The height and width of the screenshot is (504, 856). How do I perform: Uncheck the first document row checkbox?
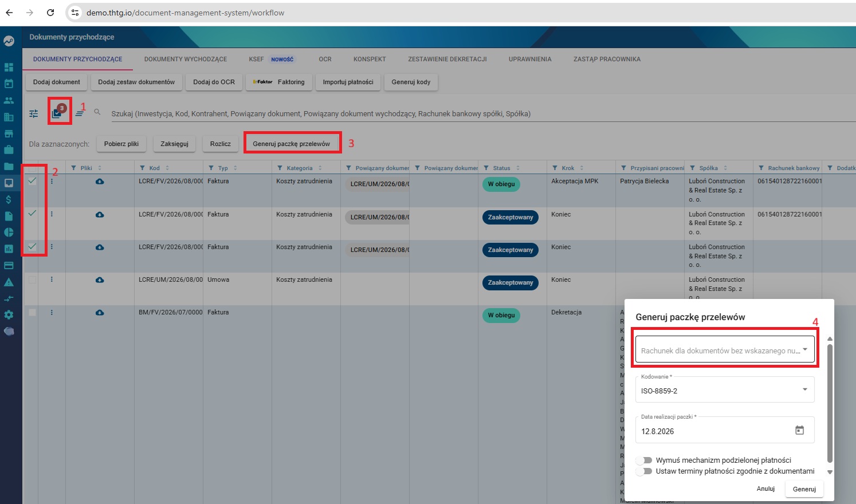point(32,181)
